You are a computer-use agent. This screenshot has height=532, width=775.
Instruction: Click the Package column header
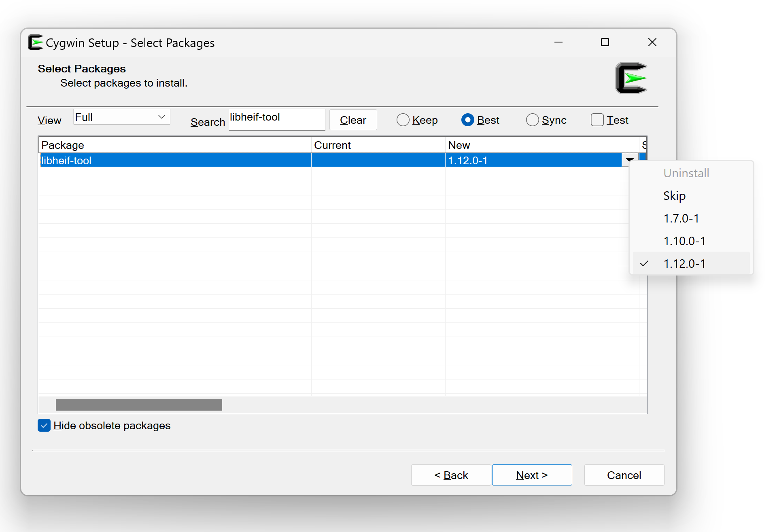point(175,145)
